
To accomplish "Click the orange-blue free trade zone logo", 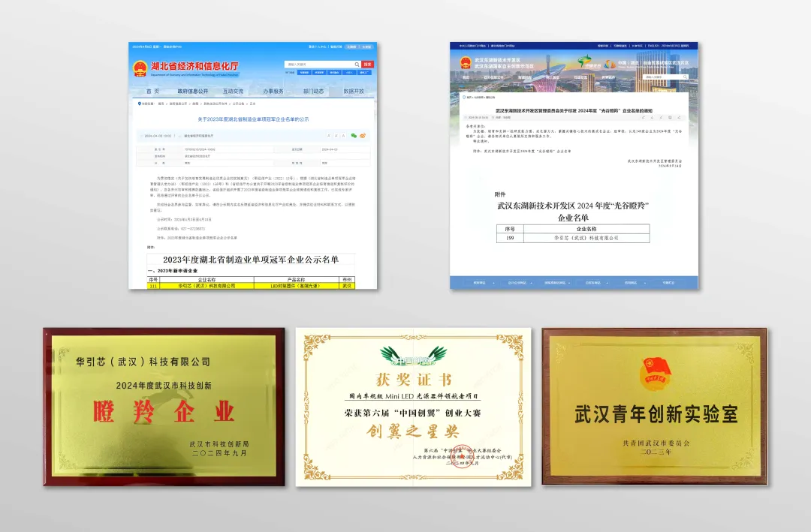I will tap(610, 64).
